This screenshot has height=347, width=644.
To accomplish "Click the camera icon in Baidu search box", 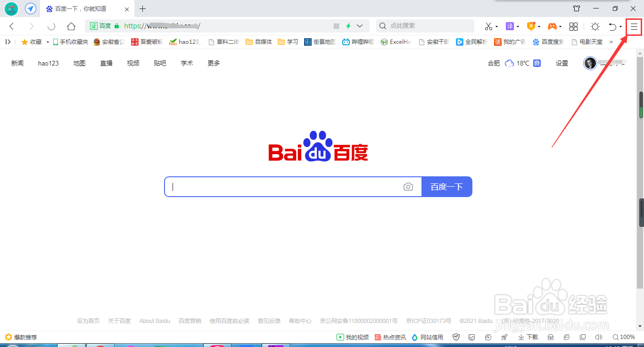I will [408, 187].
